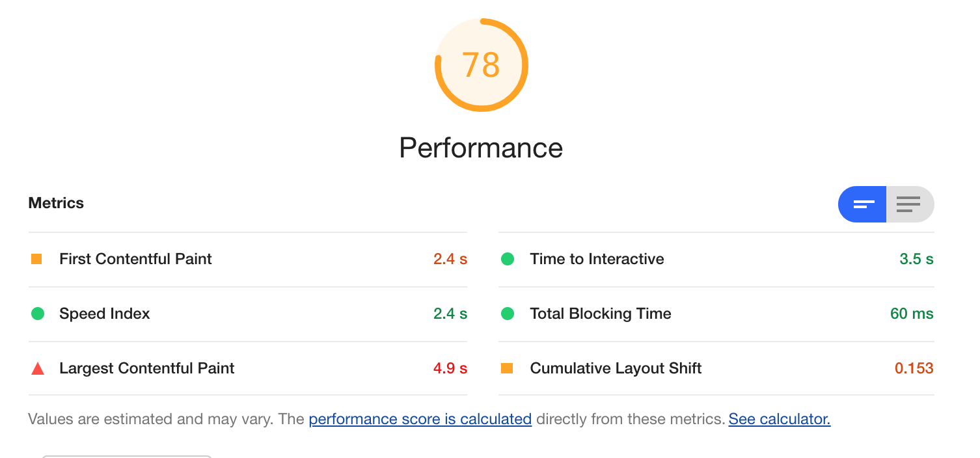Expand the Cumulative Layout Shift metric row
The image size is (980, 458).
coord(616,368)
